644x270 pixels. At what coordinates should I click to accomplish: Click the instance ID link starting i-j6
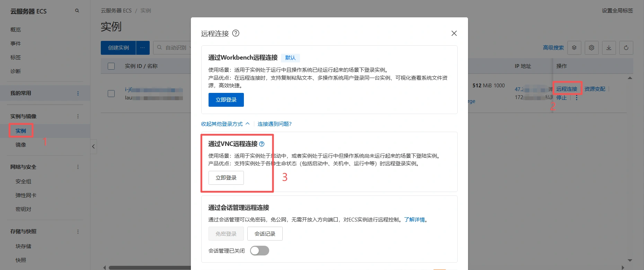154,89
